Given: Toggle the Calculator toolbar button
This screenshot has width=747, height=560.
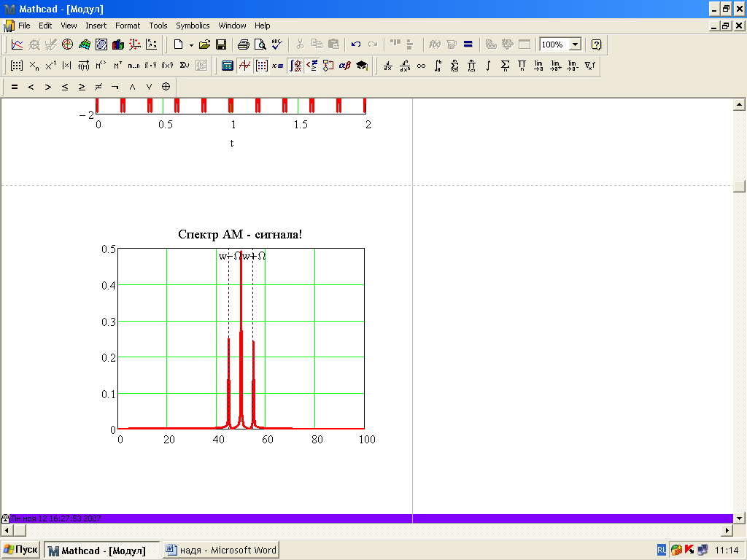Looking at the screenshot, I should (228, 66).
